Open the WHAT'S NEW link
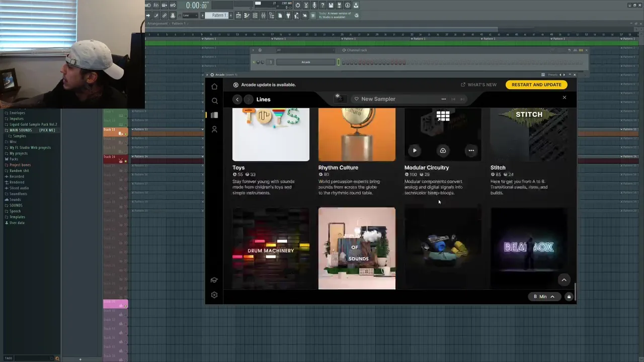This screenshot has width=644, height=362. point(478,84)
